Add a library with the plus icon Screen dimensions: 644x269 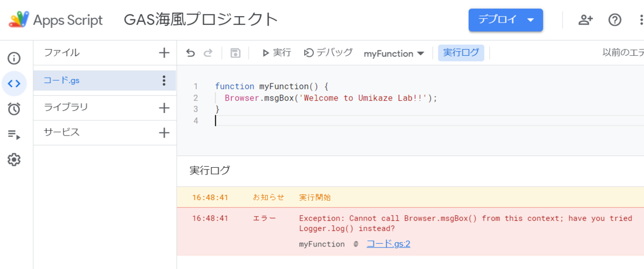[164, 107]
